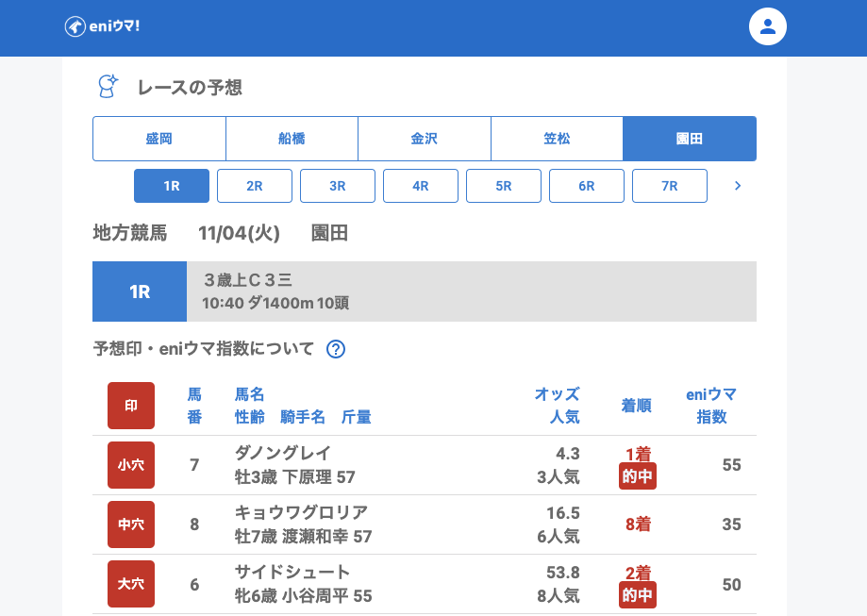Click the 予想印・eniウマ指数について text
Screen dimensions: 867x616
(204, 349)
